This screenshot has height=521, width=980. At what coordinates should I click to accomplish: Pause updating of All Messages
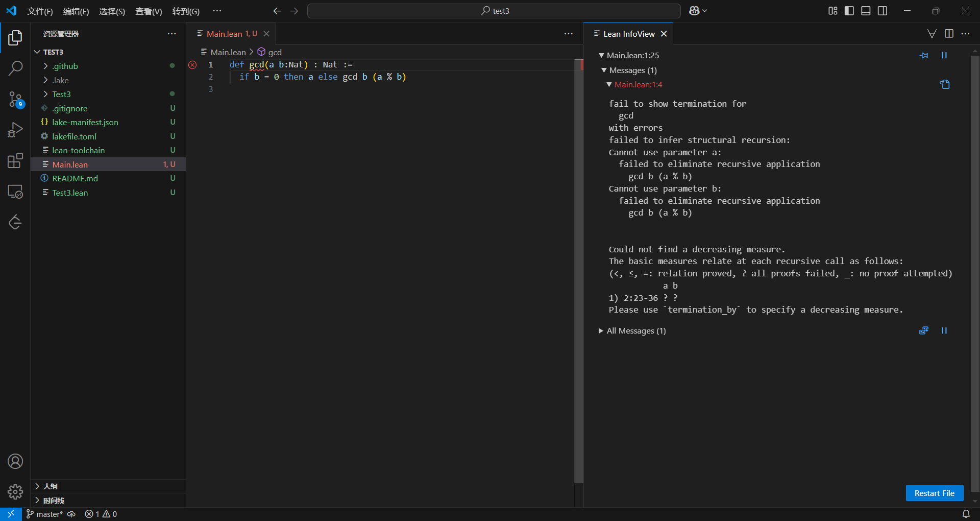pyautogui.click(x=944, y=330)
